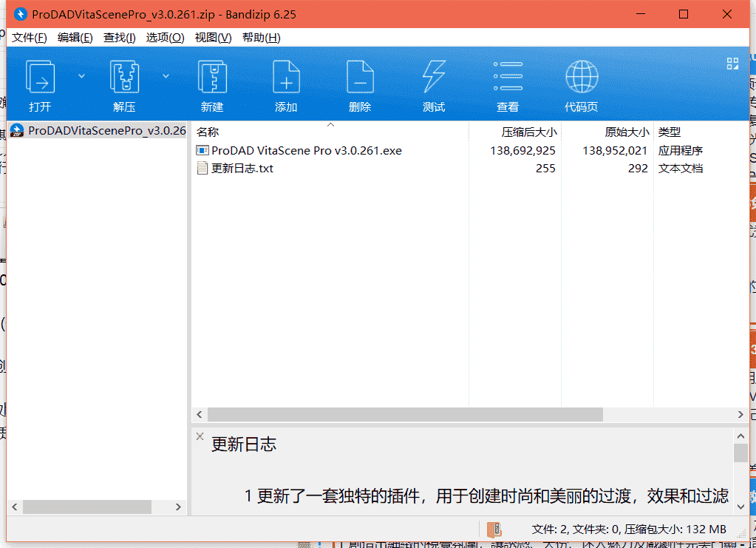Open the 帮助(H) menu
This screenshot has height=548, width=756.
(262, 38)
